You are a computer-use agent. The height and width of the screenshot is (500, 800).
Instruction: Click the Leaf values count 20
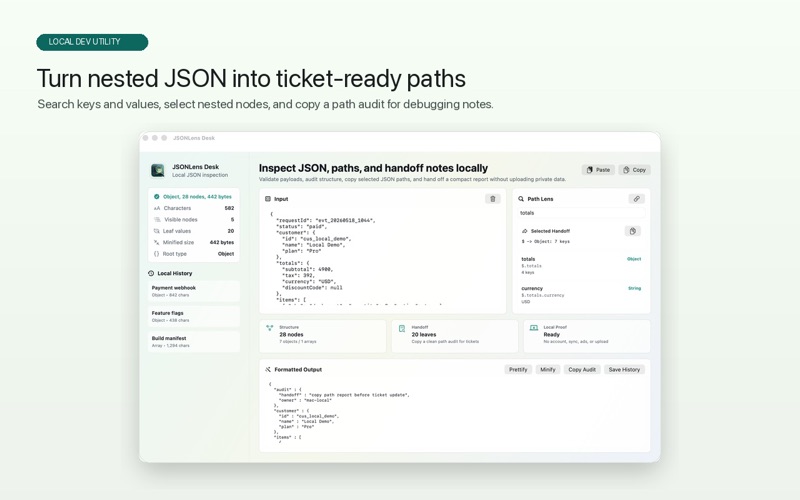(231, 231)
